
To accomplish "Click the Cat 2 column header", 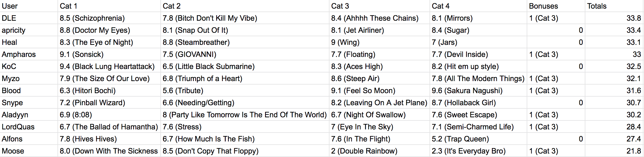I will 245,6.
